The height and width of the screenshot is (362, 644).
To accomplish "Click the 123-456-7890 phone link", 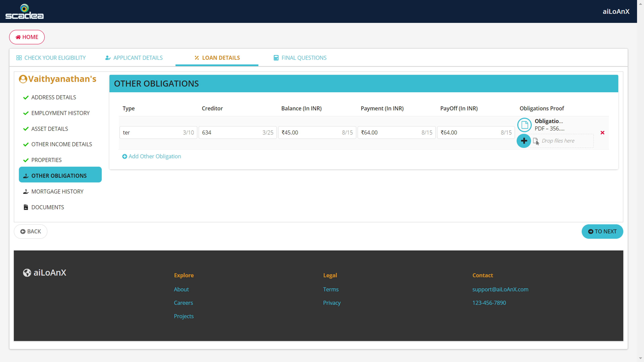I will (x=489, y=303).
